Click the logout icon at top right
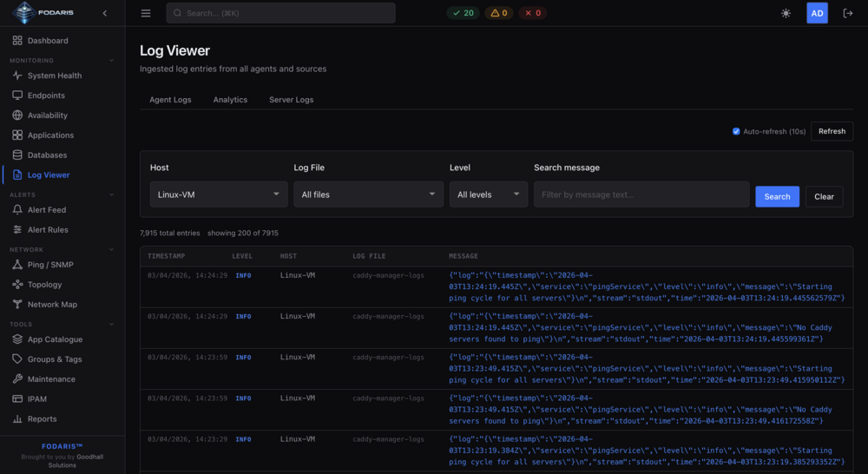Viewport: 868px width, 474px height. click(x=847, y=13)
